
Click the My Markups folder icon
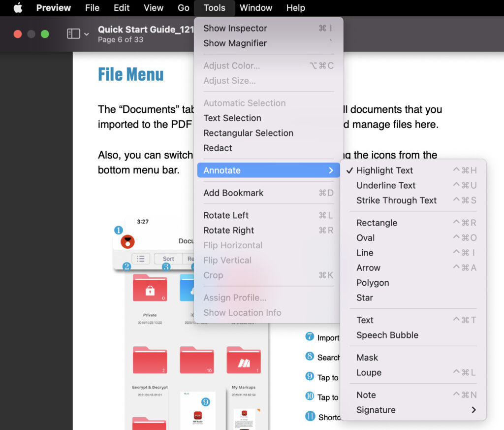tap(244, 360)
